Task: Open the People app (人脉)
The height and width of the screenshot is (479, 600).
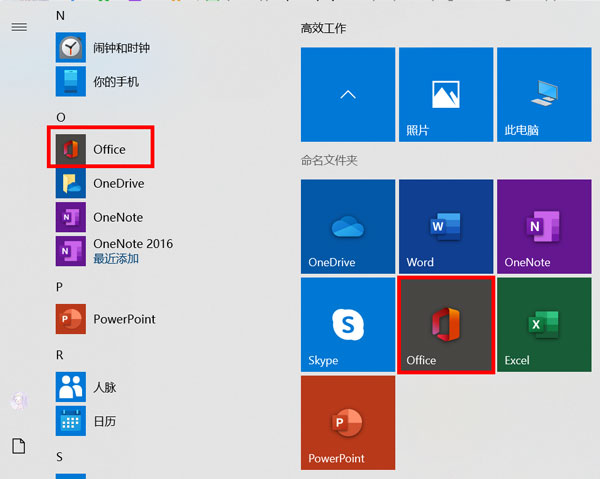Action: coord(86,387)
